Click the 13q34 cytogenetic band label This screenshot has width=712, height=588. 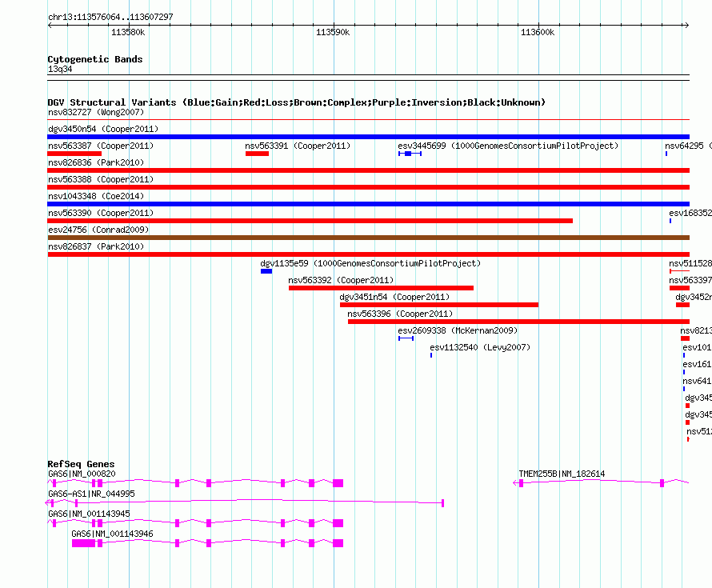60,69
